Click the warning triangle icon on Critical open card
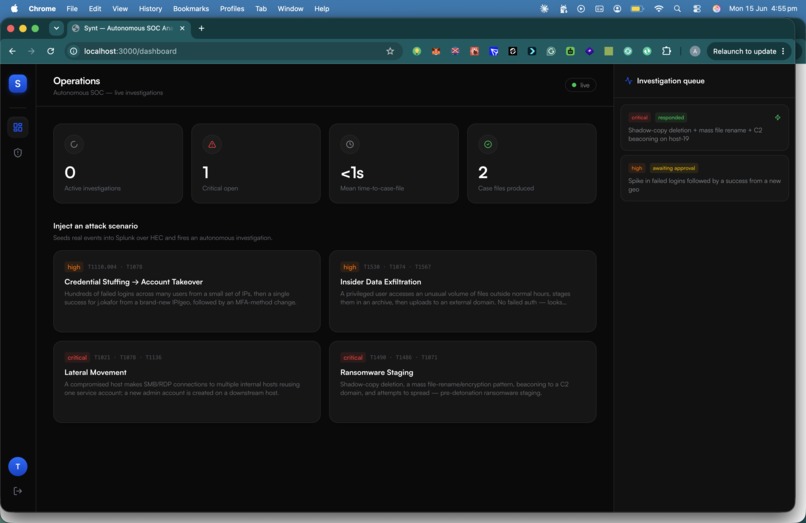The width and height of the screenshot is (806, 523). tap(212, 145)
